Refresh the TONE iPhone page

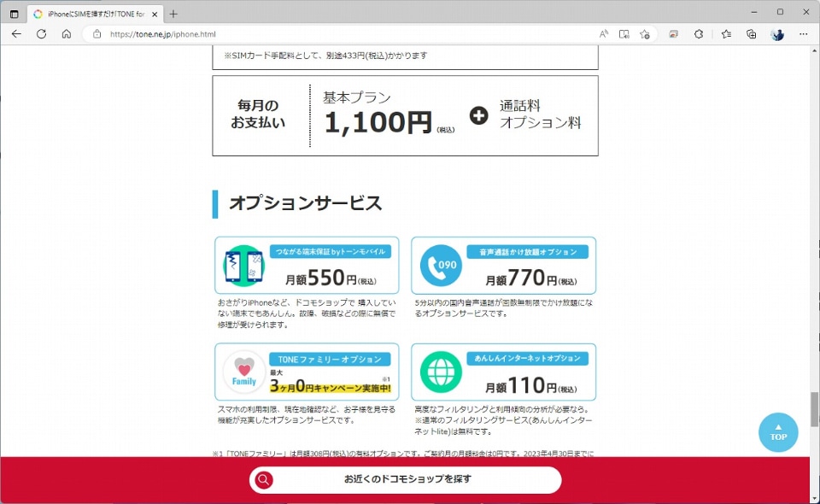41,34
